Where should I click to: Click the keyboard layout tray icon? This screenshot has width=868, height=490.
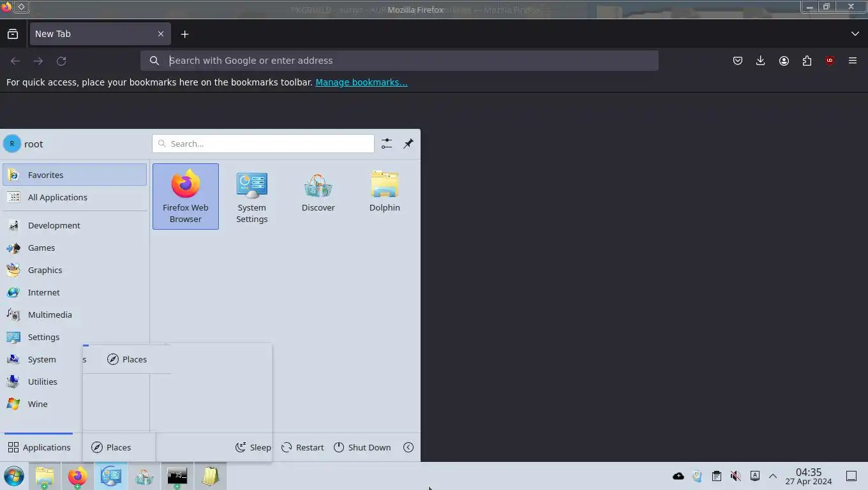tap(755, 476)
